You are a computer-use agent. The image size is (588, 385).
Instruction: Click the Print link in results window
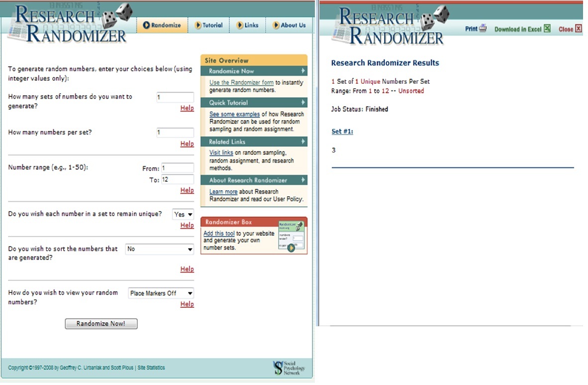[472, 29]
